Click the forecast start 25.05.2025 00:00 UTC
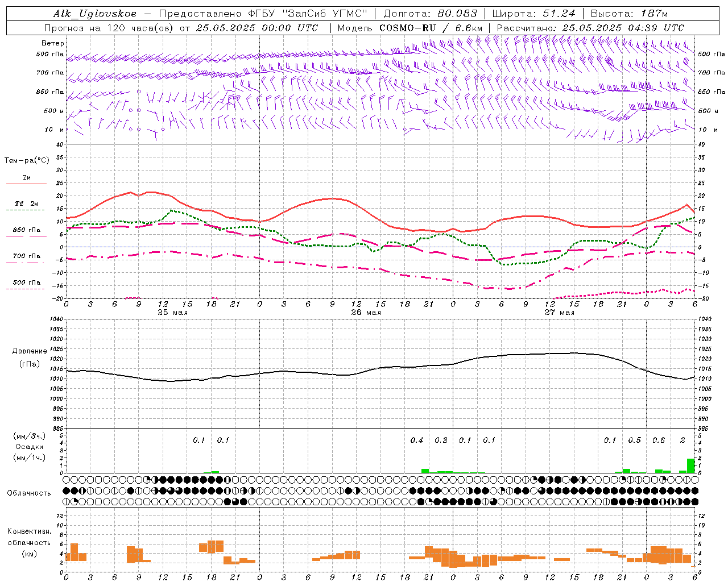This screenshot has height=582, width=728. pos(257,27)
